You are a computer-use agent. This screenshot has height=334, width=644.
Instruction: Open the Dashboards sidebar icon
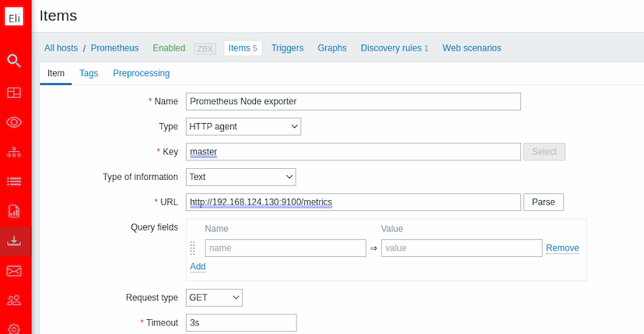(14, 93)
